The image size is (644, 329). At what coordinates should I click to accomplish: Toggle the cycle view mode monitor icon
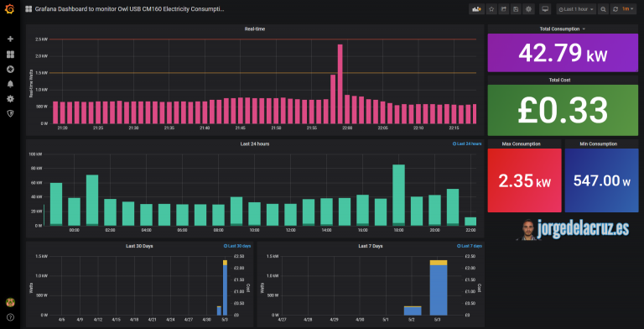pos(545,9)
